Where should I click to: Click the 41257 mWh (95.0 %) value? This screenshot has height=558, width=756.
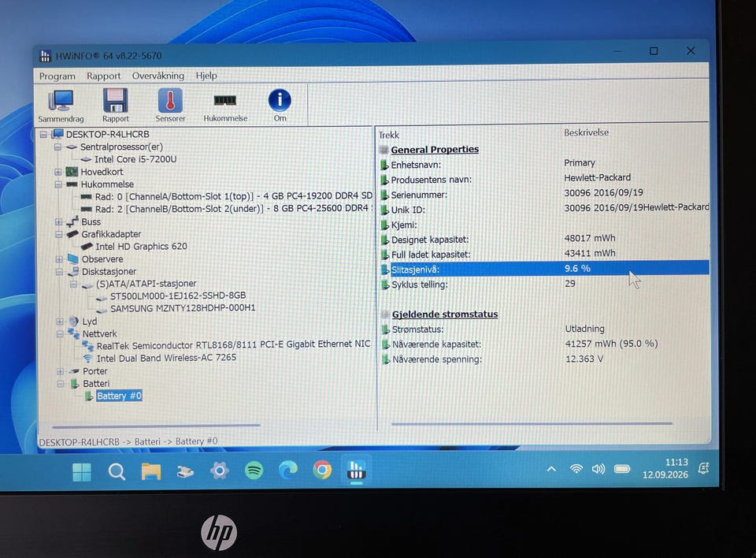(x=611, y=344)
